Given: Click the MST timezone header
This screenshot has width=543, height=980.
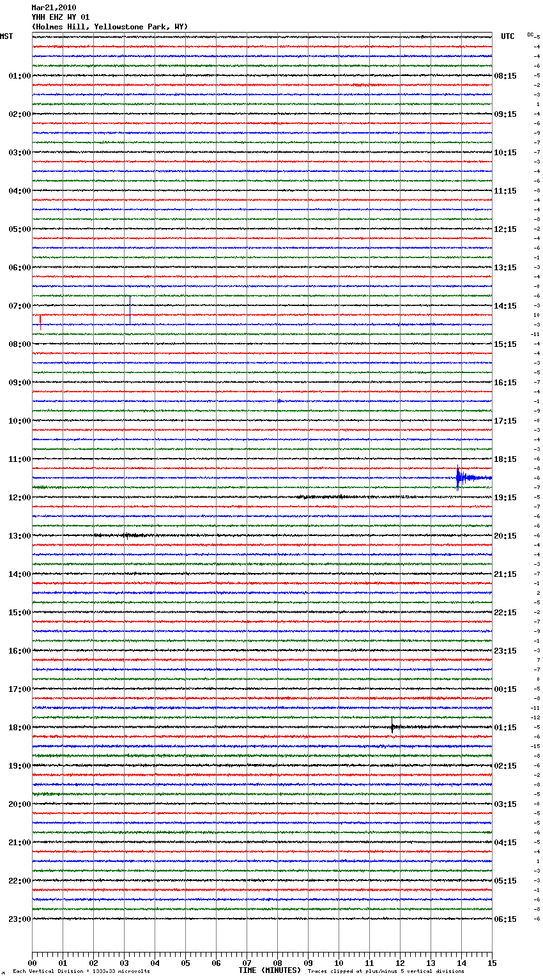Looking at the screenshot, I should 6,36.
